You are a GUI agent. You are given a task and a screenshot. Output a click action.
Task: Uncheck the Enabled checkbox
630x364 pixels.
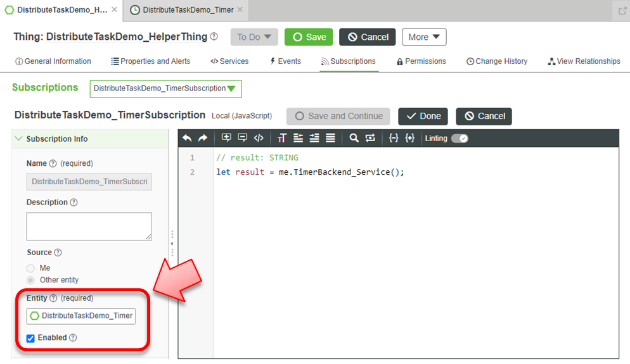click(x=30, y=338)
